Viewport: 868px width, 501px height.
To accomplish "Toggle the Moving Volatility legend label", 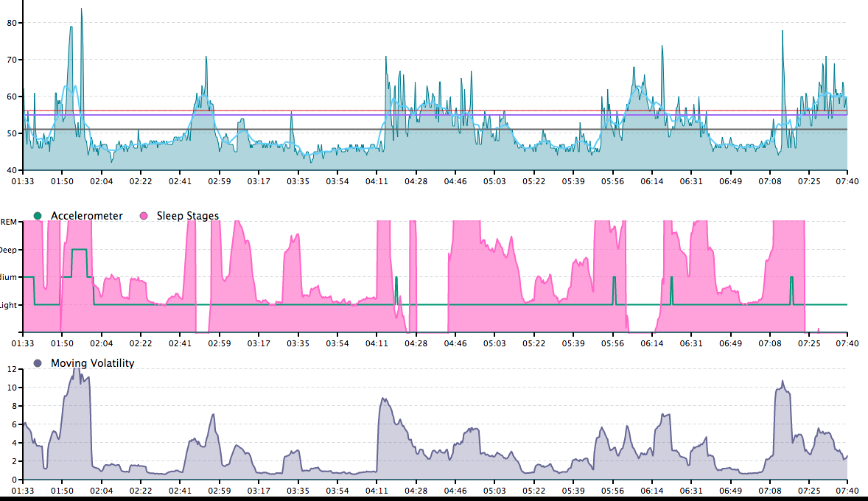I will (92, 362).
